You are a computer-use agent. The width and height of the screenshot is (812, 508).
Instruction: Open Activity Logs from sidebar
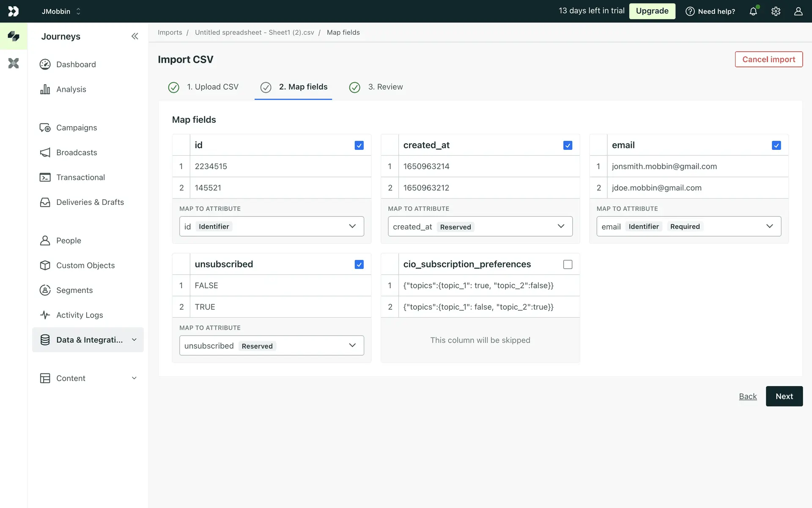tap(80, 315)
